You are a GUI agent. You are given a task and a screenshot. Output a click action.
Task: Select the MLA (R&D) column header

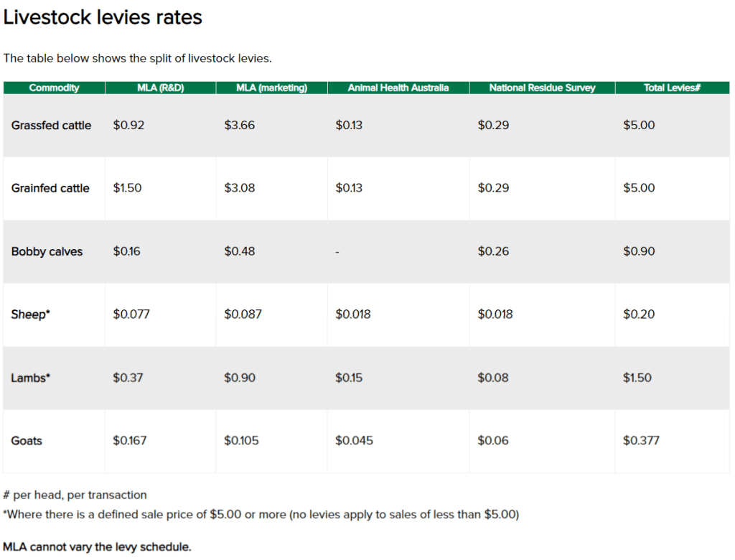pos(160,88)
